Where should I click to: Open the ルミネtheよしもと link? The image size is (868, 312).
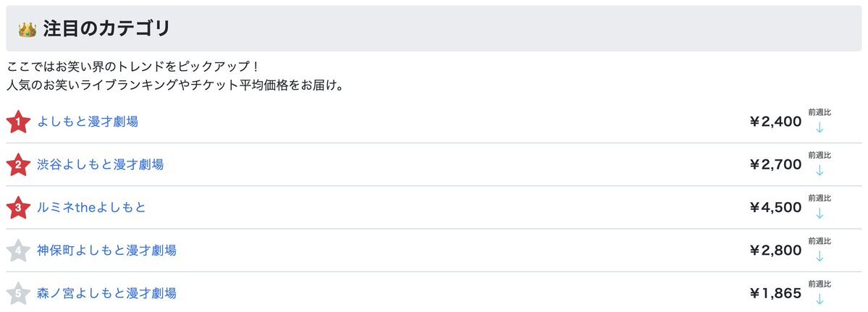tap(91, 208)
